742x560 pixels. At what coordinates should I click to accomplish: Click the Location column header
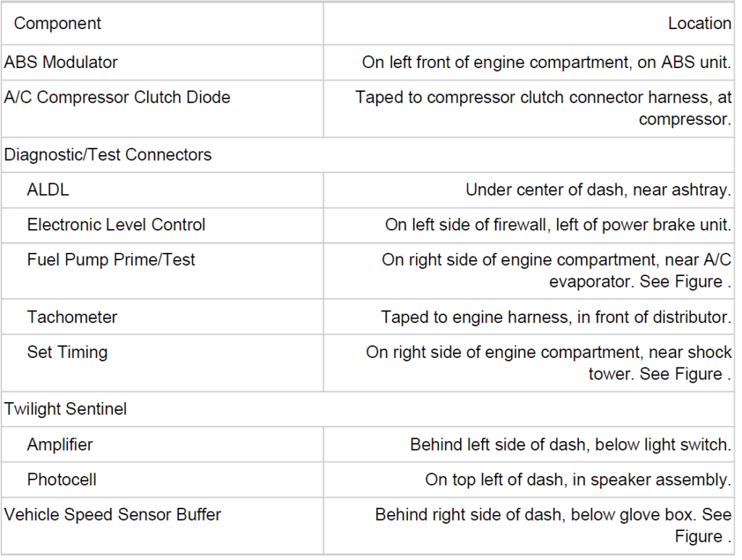[x=699, y=23]
